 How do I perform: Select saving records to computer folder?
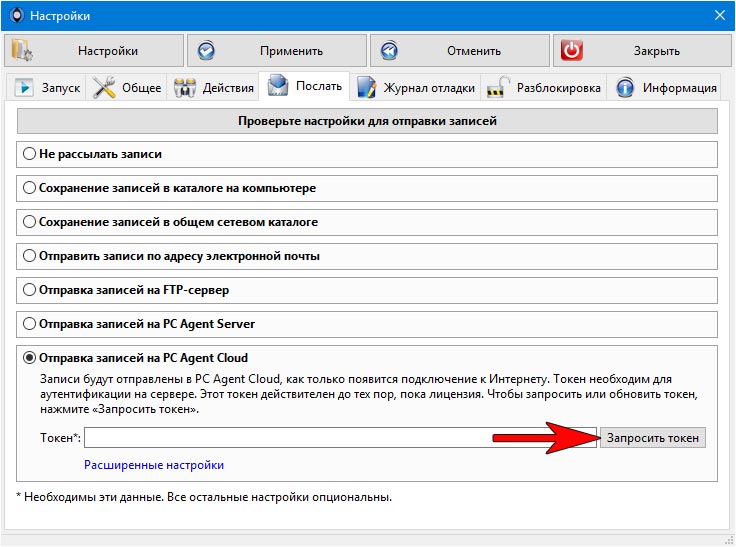(30, 188)
